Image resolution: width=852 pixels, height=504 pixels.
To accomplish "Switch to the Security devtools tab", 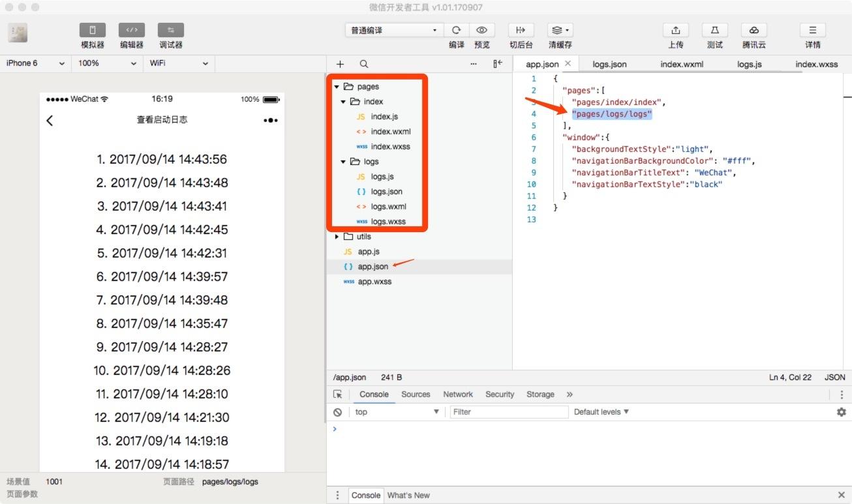I will coord(500,394).
